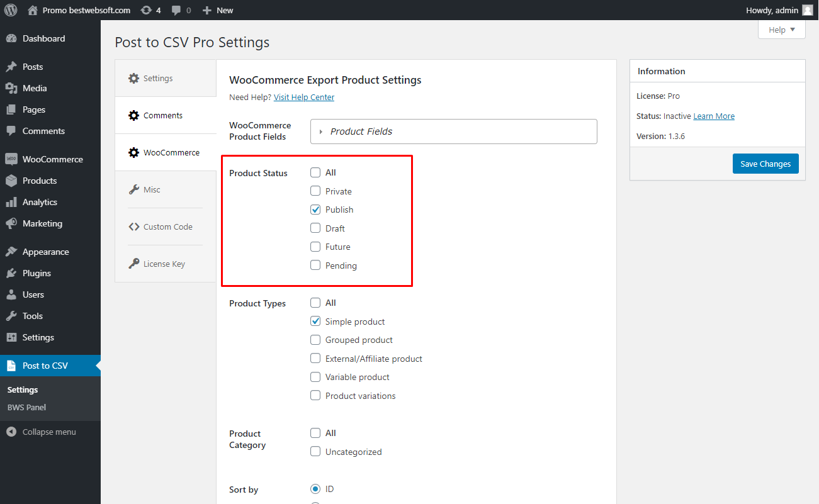This screenshot has width=819, height=504.
Task: Click the Media icon in sidebar
Action: tap(11, 88)
